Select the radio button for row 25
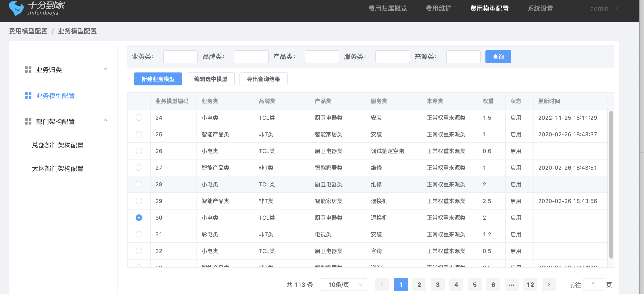 139,134
